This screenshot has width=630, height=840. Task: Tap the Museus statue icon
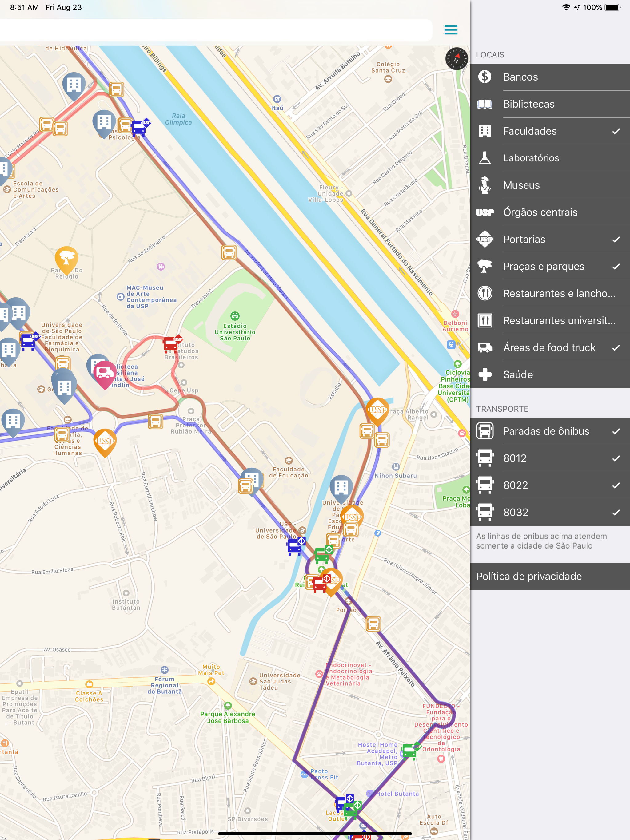pyautogui.click(x=485, y=185)
